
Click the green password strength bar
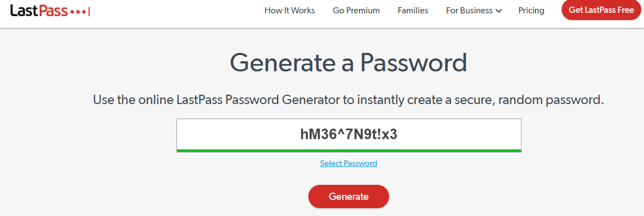tap(348, 151)
